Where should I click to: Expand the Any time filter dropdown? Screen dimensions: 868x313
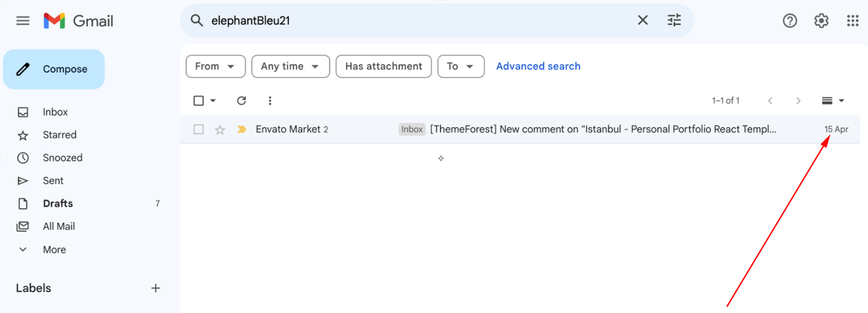tap(291, 67)
